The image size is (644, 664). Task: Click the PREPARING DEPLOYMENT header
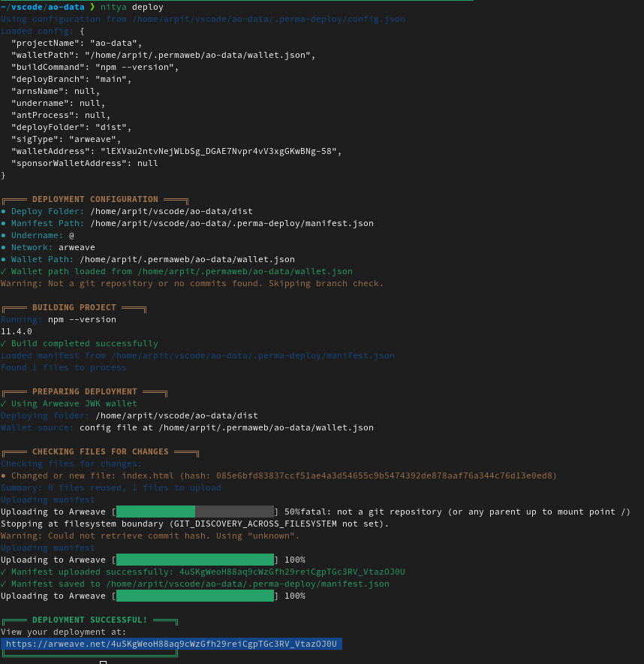point(85,391)
